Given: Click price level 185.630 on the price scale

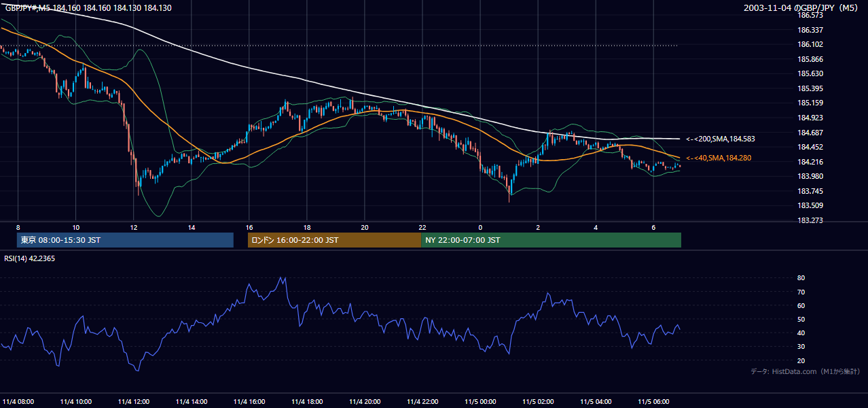Looking at the screenshot, I should (x=810, y=73).
